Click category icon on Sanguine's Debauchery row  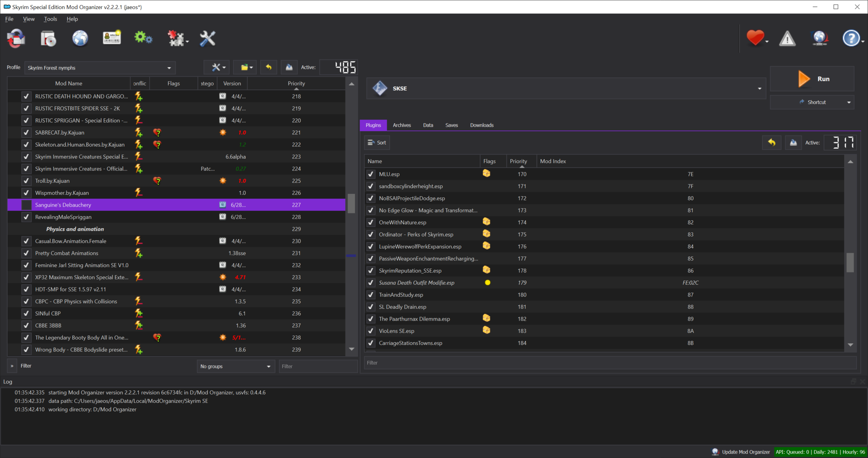[222, 205]
